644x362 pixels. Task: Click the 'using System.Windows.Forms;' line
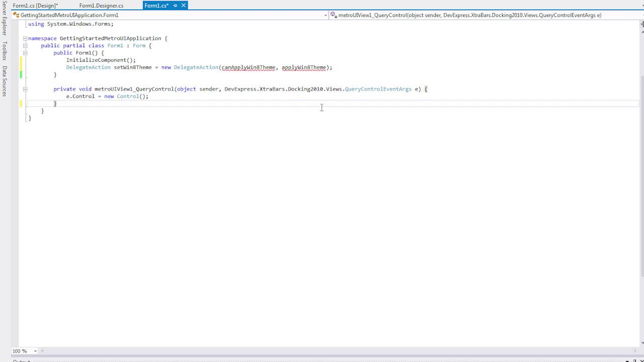(71, 24)
